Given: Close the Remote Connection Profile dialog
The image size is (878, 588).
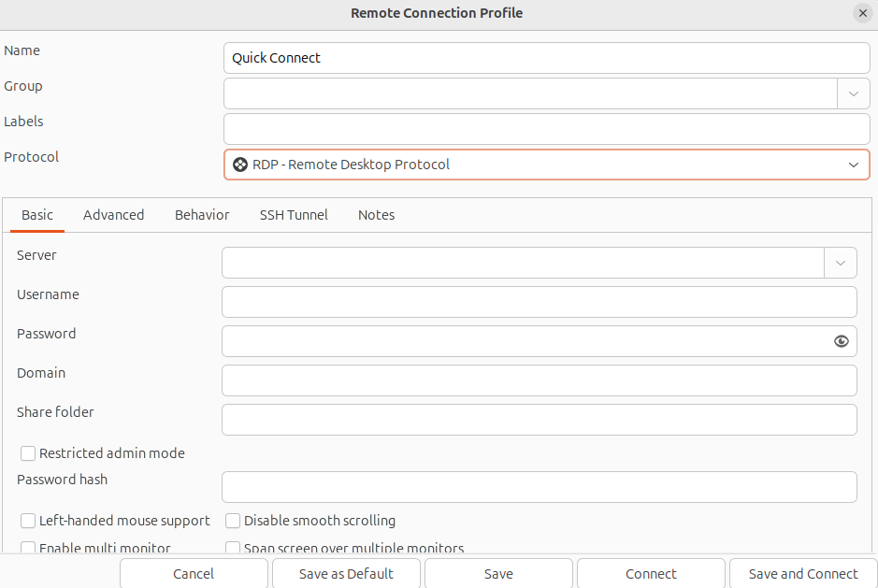Looking at the screenshot, I should tap(861, 13).
